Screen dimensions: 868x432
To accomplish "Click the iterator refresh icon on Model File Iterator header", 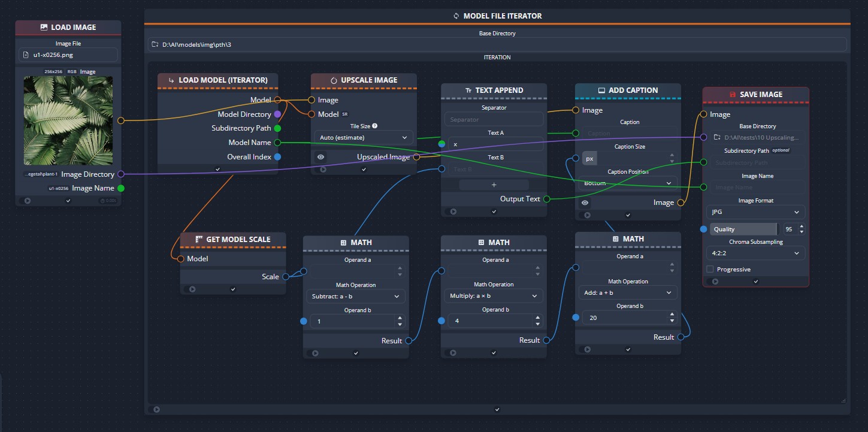I will [455, 16].
